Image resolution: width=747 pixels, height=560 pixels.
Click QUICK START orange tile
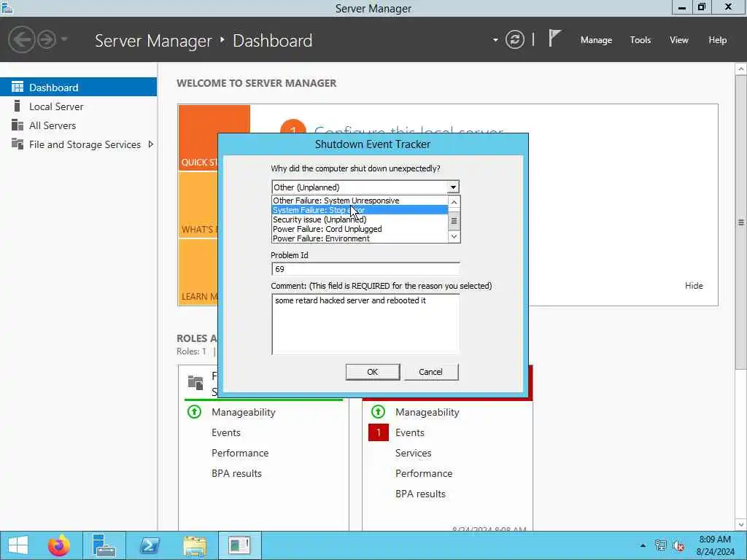(198, 138)
